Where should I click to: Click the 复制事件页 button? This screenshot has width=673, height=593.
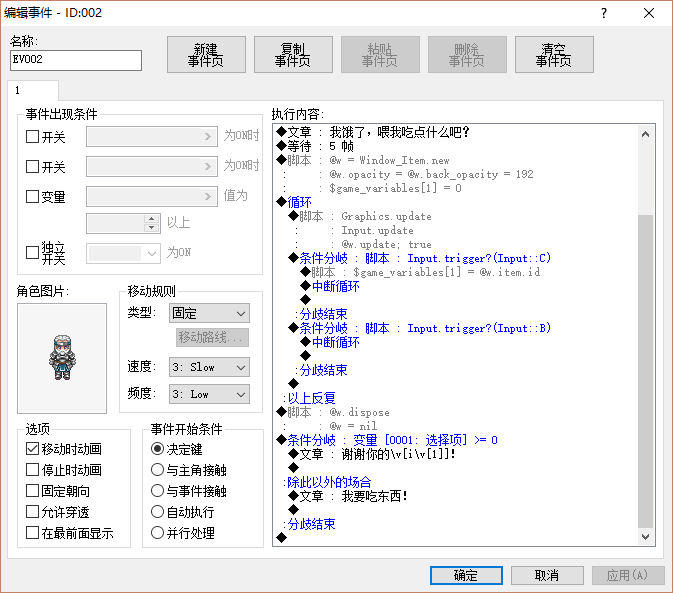coord(293,54)
